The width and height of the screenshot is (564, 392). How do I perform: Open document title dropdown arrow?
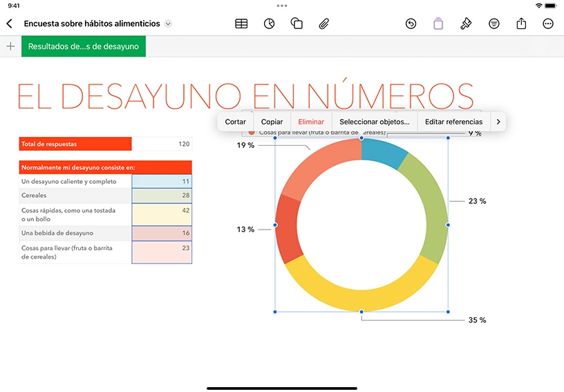168,24
